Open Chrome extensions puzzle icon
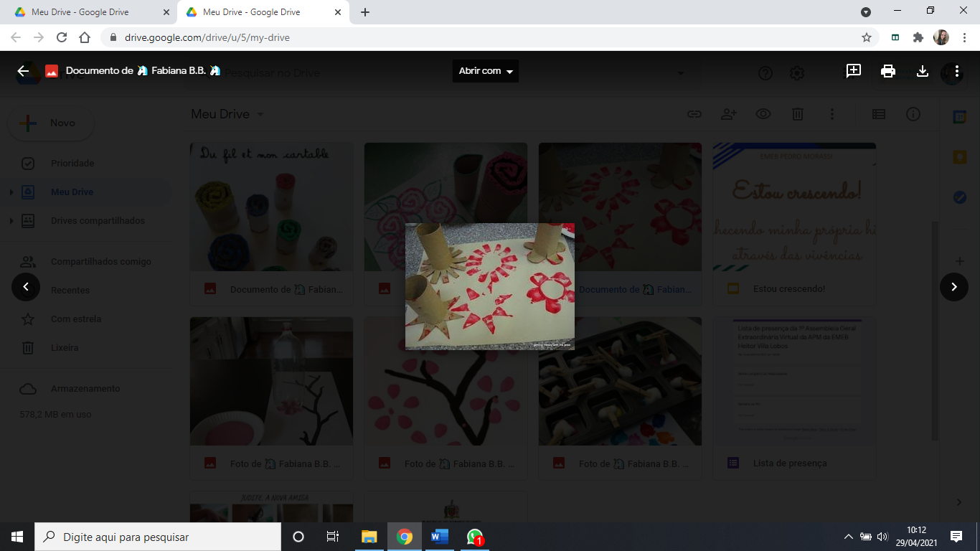 [918, 37]
